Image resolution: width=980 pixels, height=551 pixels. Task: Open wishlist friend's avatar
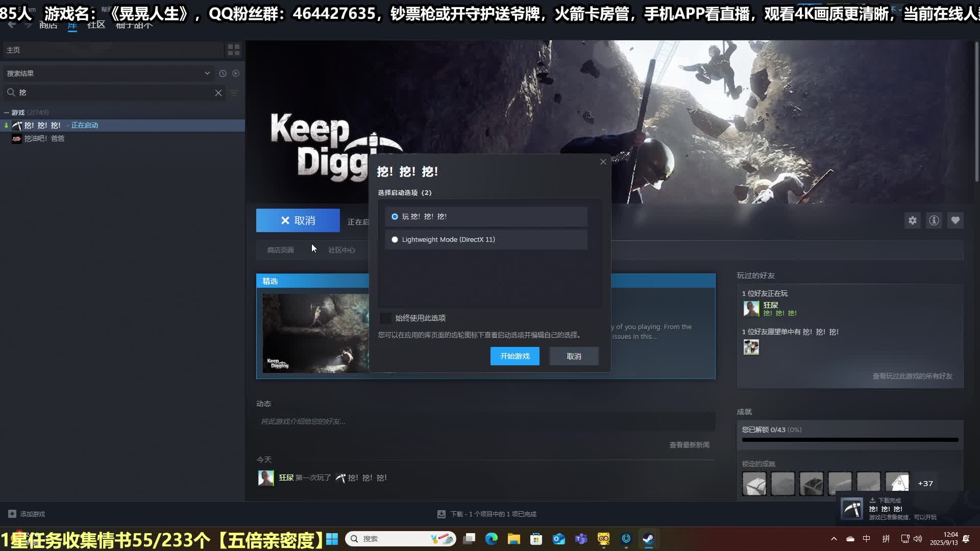(751, 347)
